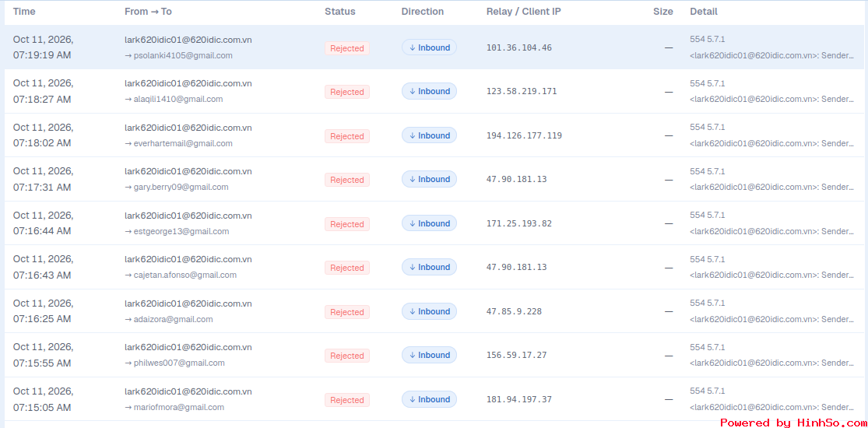This screenshot has height=428, width=868.
Task: Click the Status column header
Action: pos(340,11)
